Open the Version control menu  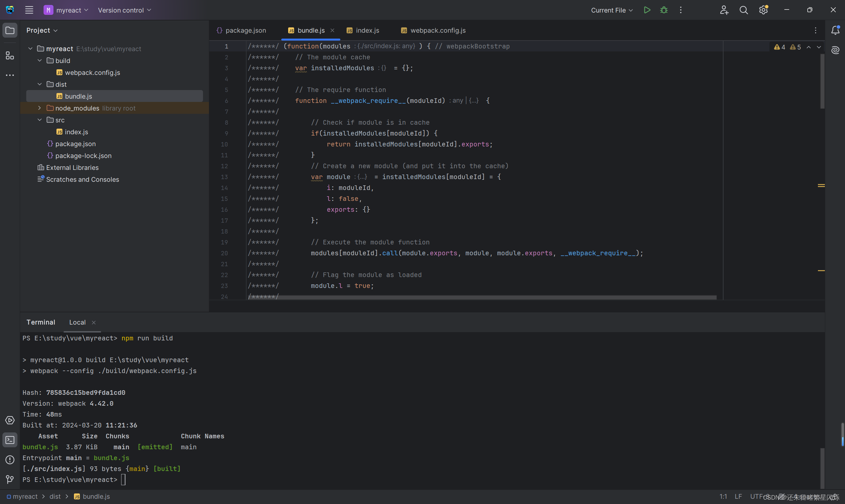124,10
